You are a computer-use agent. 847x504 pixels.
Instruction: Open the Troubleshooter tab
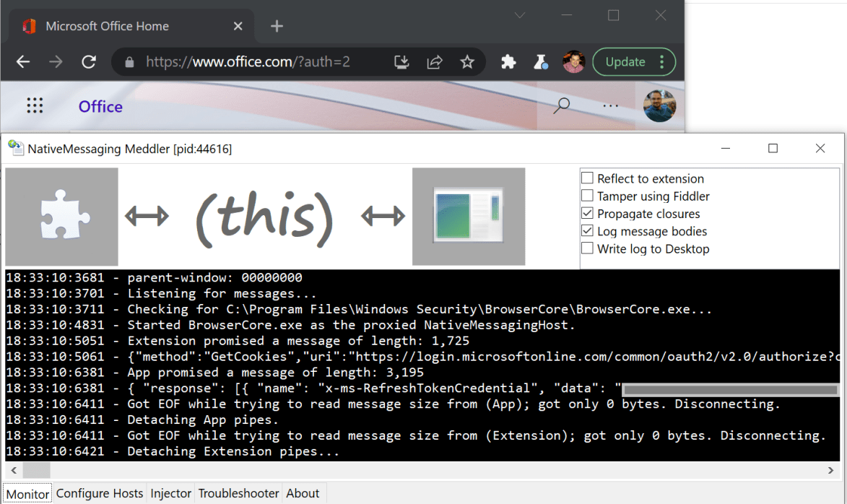pyautogui.click(x=238, y=493)
